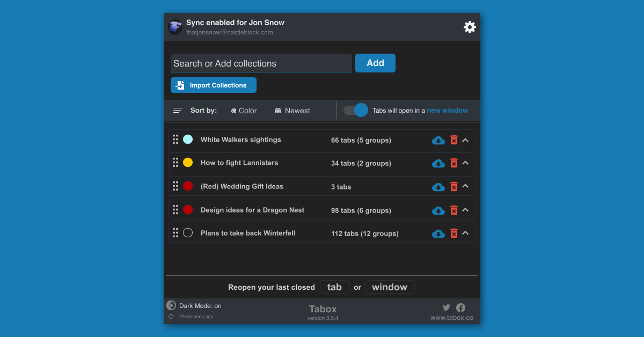This screenshot has height=337, width=644.
Task: Click the Facebook icon in the footer
Action: (x=460, y=307)
